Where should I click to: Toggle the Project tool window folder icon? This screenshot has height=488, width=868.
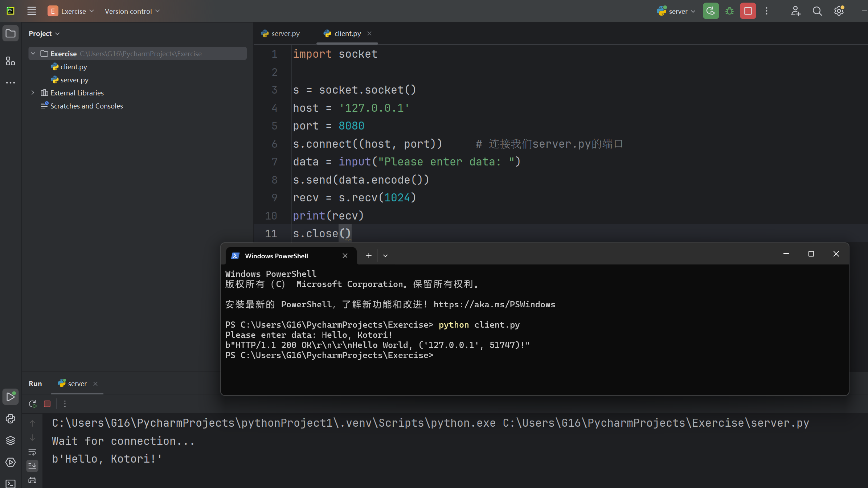pos(11,33)
